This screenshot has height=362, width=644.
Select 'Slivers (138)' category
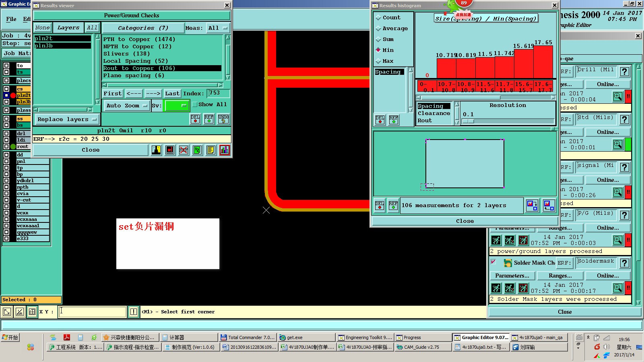click(126, 54)
